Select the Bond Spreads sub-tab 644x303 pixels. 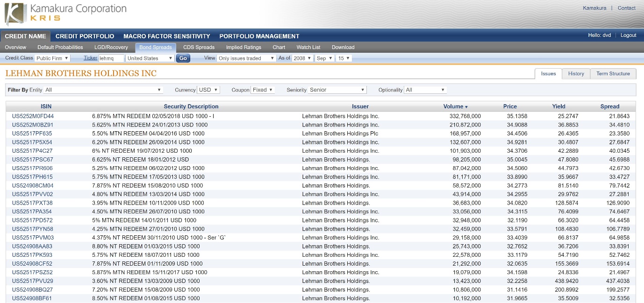point(156,47)
